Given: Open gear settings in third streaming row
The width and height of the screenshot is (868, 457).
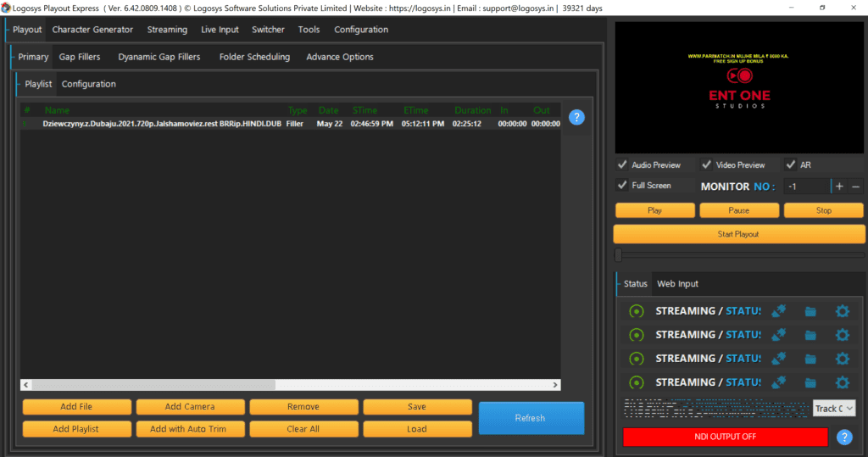Looking at the screenshot, I should pos(842,359).
